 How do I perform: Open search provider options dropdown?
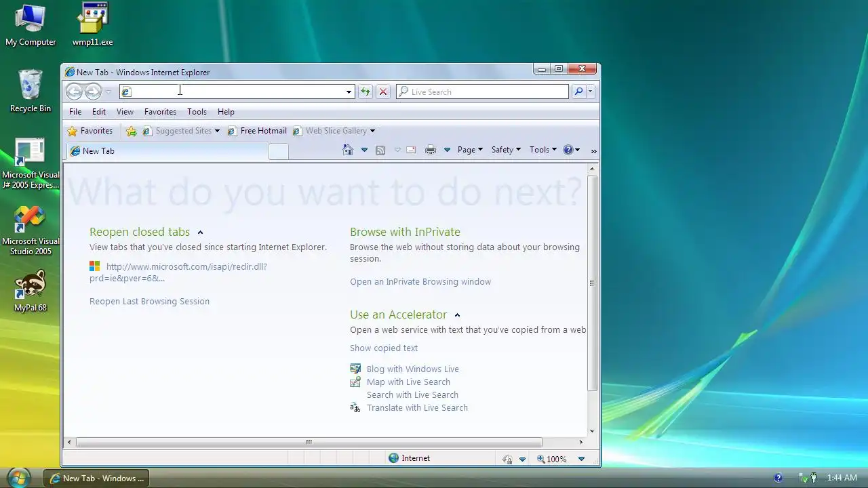tap(591, 91)
